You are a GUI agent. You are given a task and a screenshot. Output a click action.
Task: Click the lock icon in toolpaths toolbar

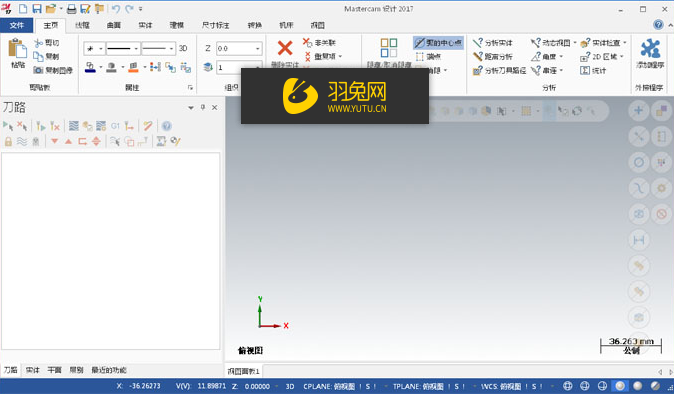8,141
